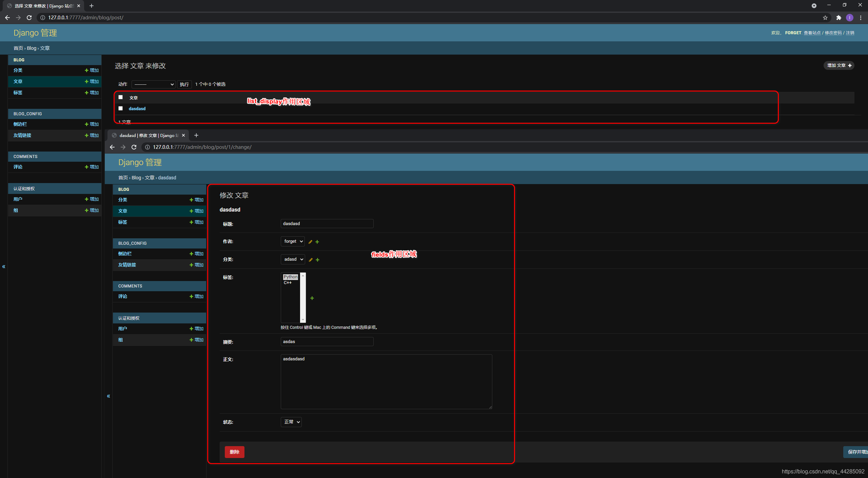Switch to the dasdasd 修改 文章 browser tab
This screenshot has width=868, height=478.
[x=149, y=135]
